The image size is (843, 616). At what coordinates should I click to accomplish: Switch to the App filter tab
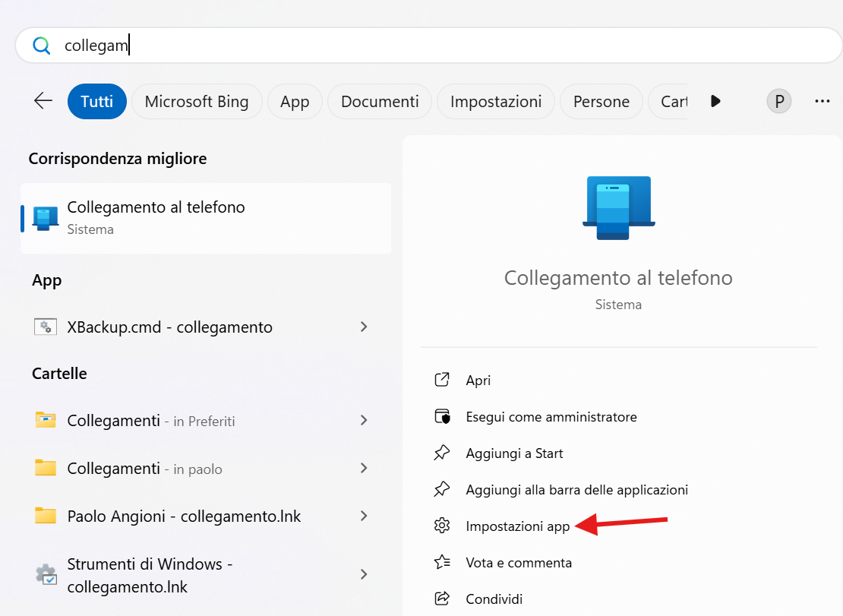[295, 101]
